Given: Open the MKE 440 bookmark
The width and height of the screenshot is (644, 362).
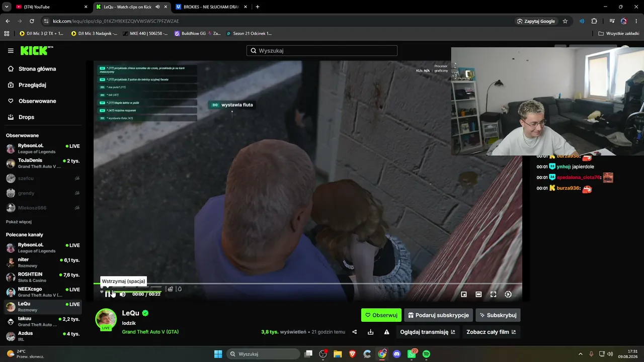Looking at the screenshot, I should click(144, 34).
